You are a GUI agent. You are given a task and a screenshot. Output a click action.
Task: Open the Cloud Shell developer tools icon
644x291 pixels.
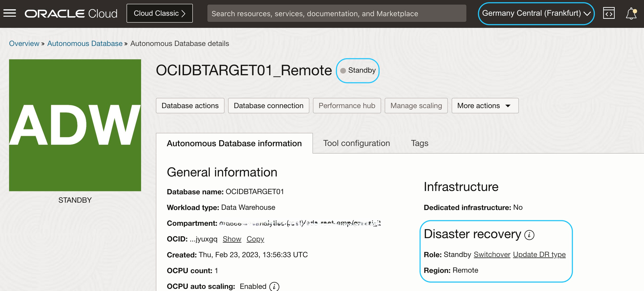pyautogui.click(x=608, y=13)
